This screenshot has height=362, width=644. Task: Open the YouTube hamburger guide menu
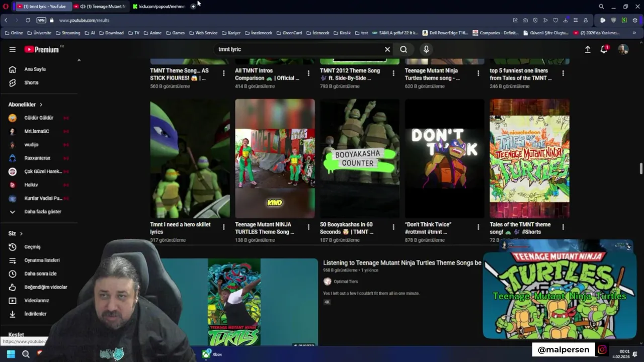click(x=13, y=49)
